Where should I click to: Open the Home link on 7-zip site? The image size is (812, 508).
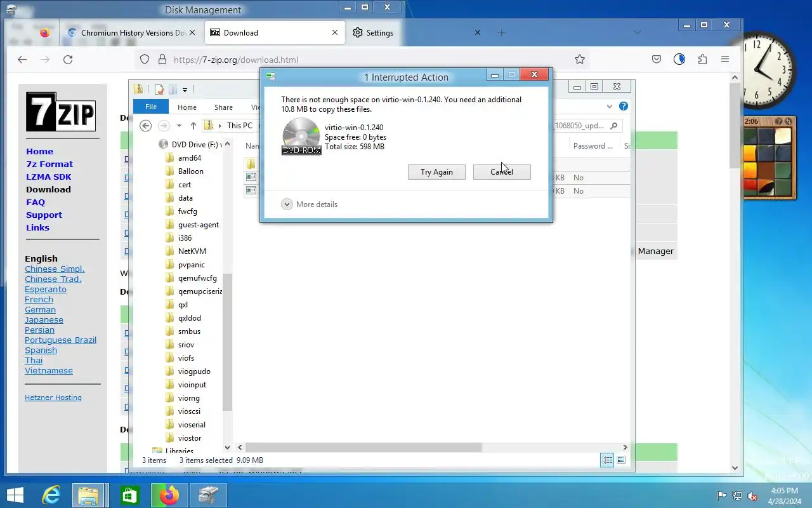(39, 152)
